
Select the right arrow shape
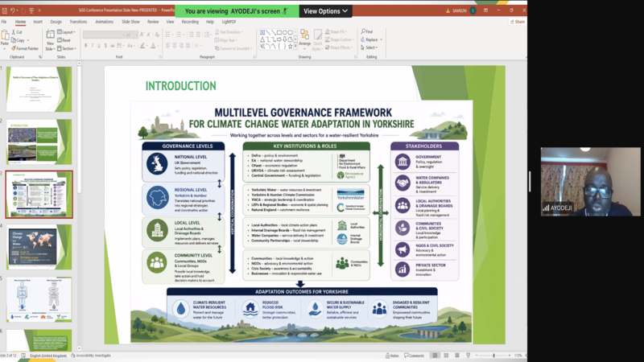[279, 39]
